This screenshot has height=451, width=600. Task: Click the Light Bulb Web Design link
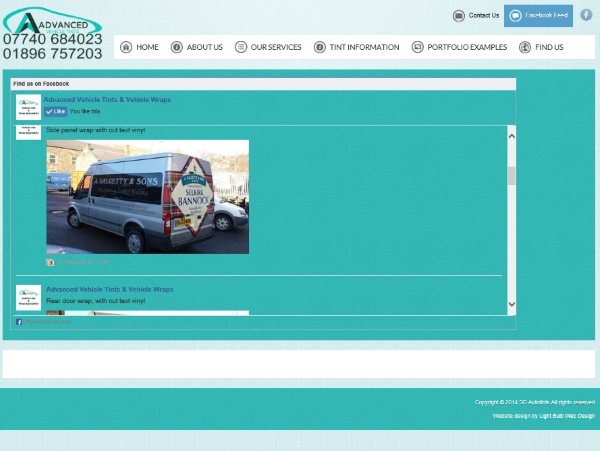pyautogui.click(x=543, y=416)
